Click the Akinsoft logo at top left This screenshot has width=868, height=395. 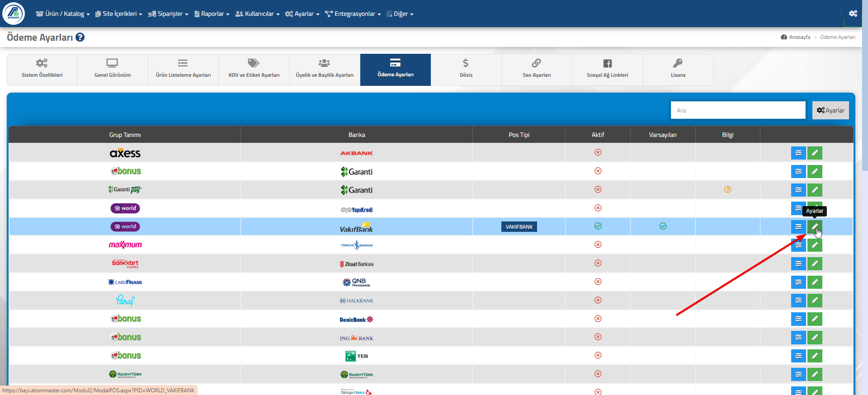(x=14, y=14)
